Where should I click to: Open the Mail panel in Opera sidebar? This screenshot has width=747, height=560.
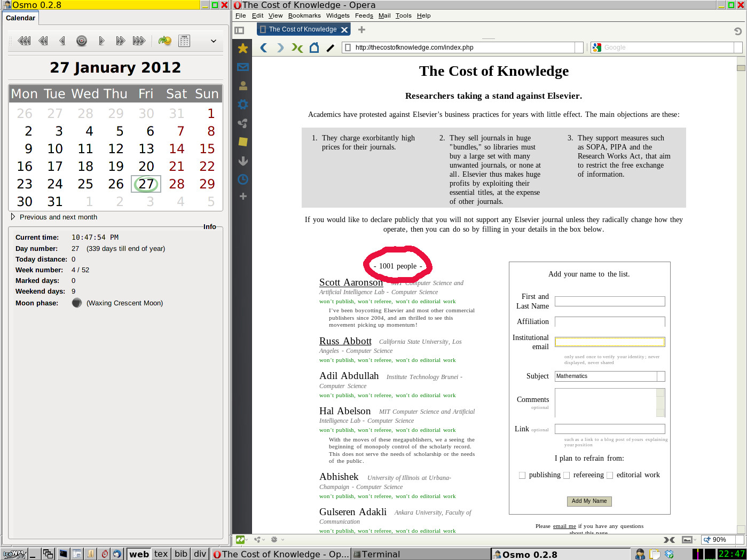[x=243, y=67]
